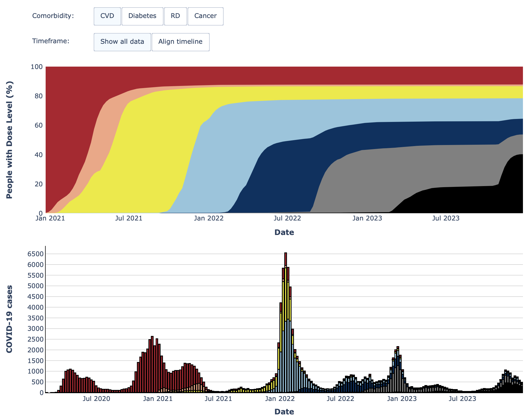Click the 'Jan 2023' tick on dose chart
531x420 pixels.
coord(367,218)
